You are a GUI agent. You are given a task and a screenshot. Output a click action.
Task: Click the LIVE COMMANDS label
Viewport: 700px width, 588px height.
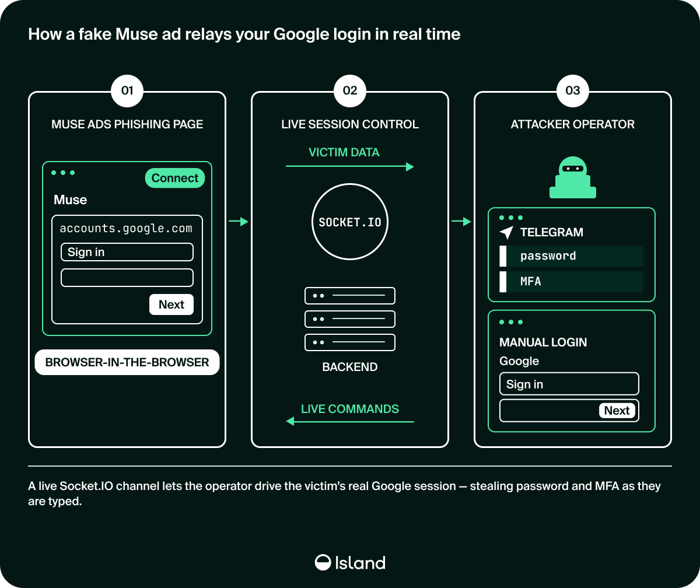point(350,409)
